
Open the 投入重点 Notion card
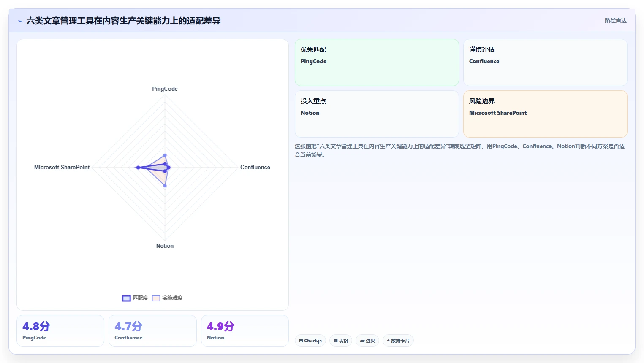[377, 114]
